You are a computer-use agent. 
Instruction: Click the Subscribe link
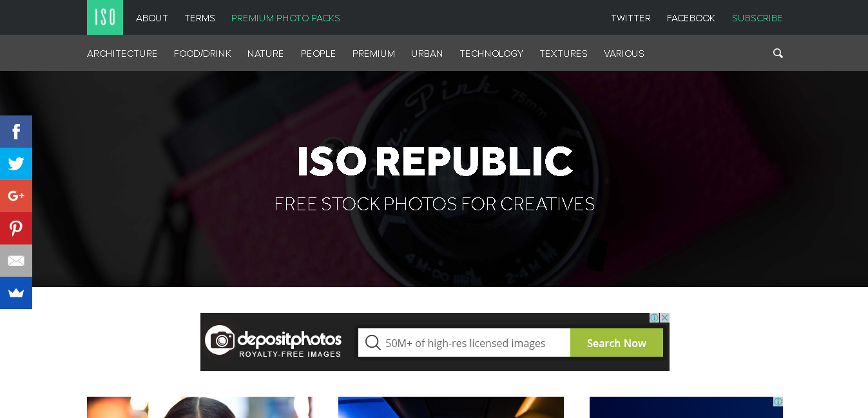tap(757, 18)
